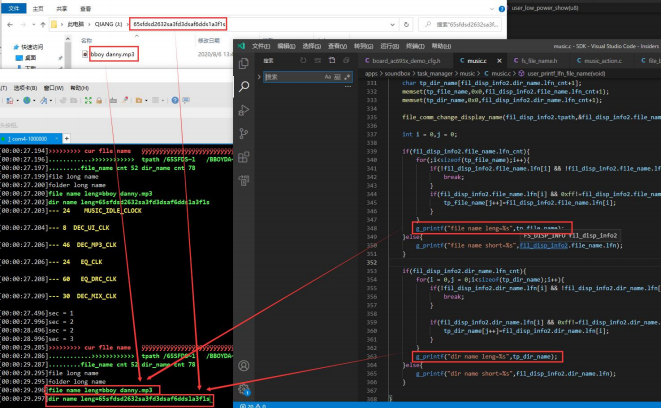
Task: Refresh the VS Code search results
Action: pyautogui.click(x=303, y=61)
